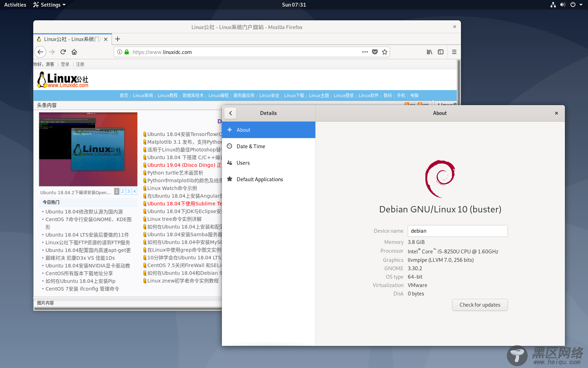Viewport: 588px width, 368px height.
Task: Open 手机 navigation link
Action: (401, 95)
